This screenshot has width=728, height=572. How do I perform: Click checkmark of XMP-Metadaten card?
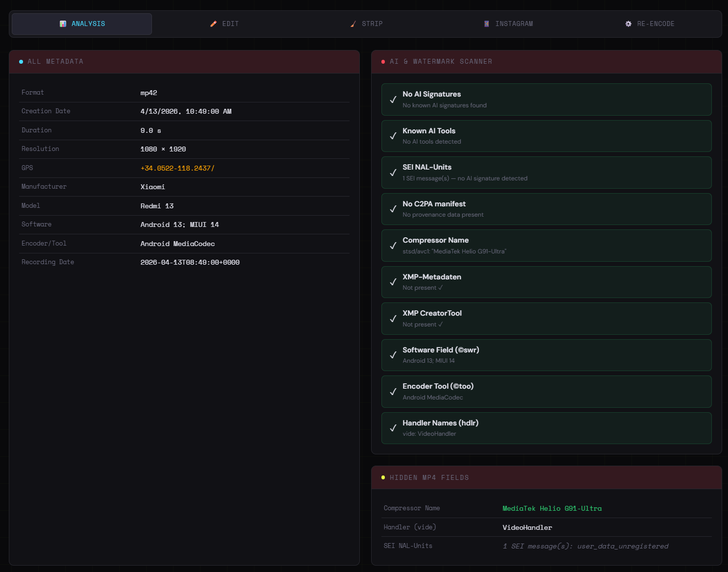[393, 282]
